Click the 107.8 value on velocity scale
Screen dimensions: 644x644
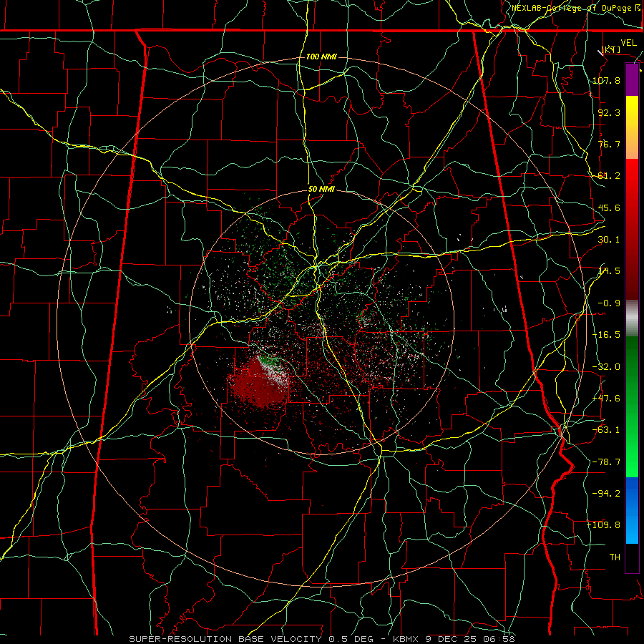coord(607,80)
